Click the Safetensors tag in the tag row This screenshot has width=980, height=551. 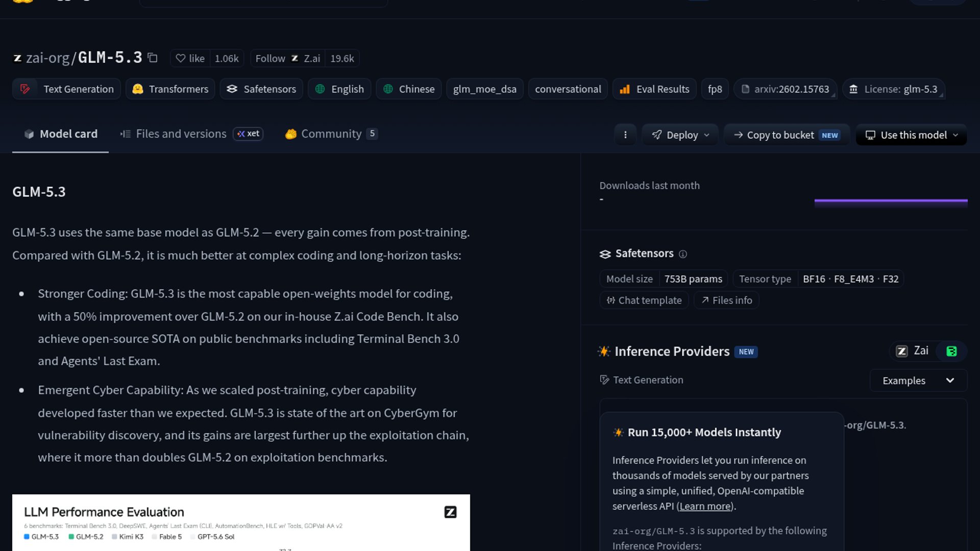click(x=261, y=89)
